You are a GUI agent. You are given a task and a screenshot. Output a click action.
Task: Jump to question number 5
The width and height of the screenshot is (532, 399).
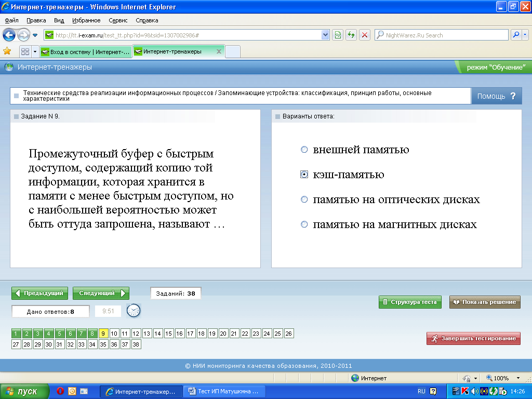59,334
